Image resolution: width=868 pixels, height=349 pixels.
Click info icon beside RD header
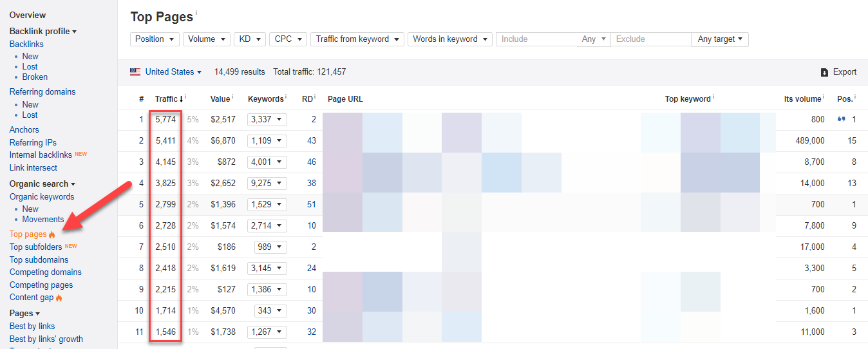pos(316,97)
